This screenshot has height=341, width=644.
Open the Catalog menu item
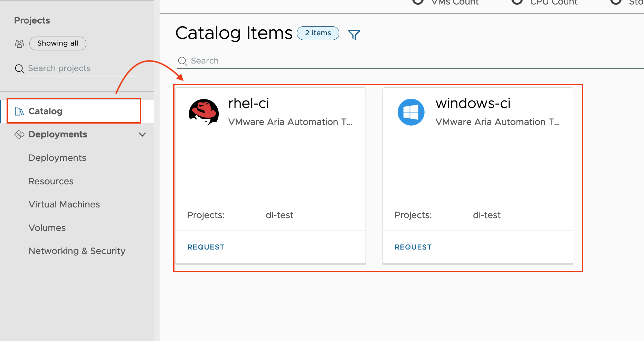[45, 111]
